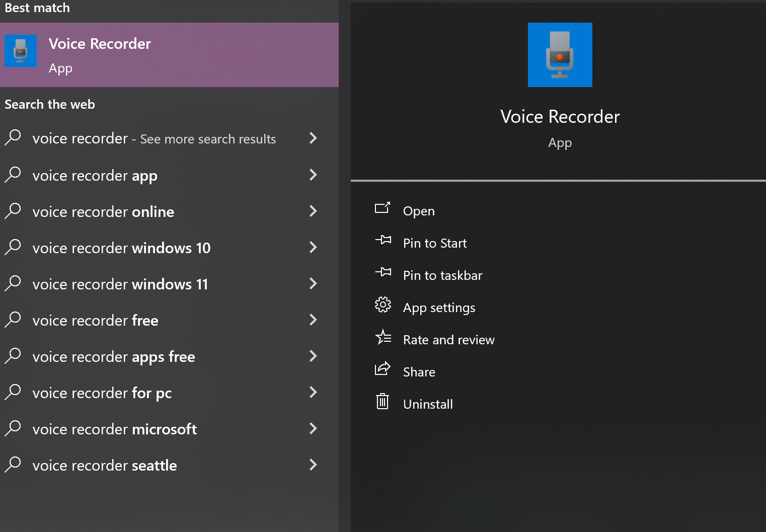
Task: Open the Voice Recorder best match result
Action: click(169, 55)
